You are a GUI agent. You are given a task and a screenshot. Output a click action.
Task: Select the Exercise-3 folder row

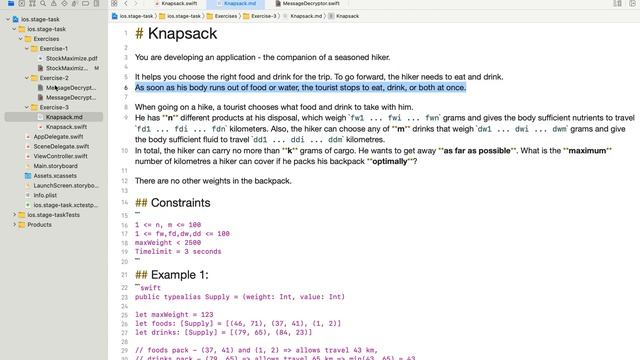click(x=54, y=107)
